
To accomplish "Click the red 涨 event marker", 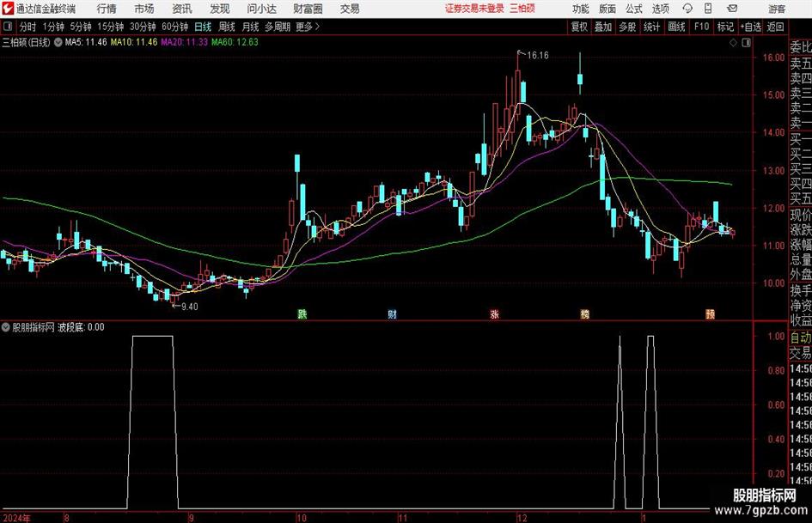I will pyautogui.click(x=495, y=313).
